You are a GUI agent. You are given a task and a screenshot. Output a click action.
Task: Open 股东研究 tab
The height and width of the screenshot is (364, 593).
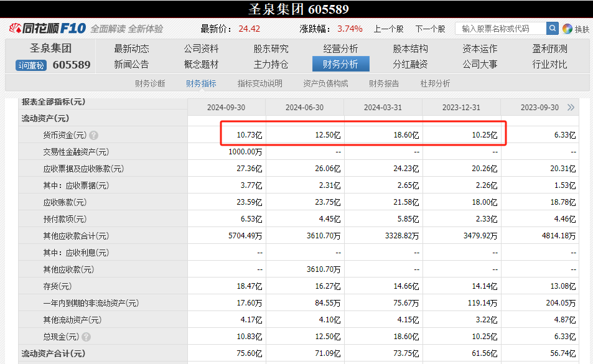click(x=271, y=49)
